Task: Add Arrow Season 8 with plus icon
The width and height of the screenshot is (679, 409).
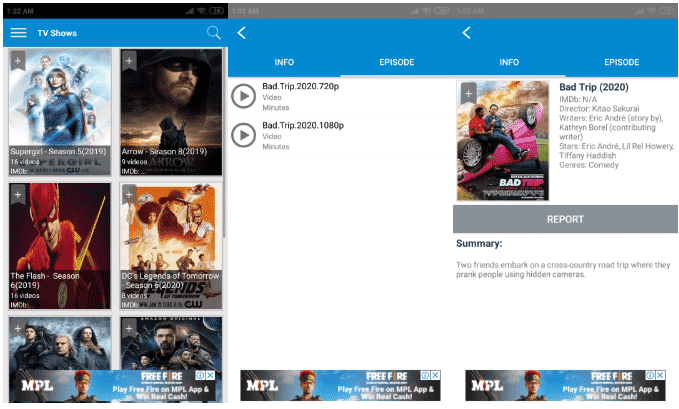Action: pyautogui.click(x=129, y=61)
